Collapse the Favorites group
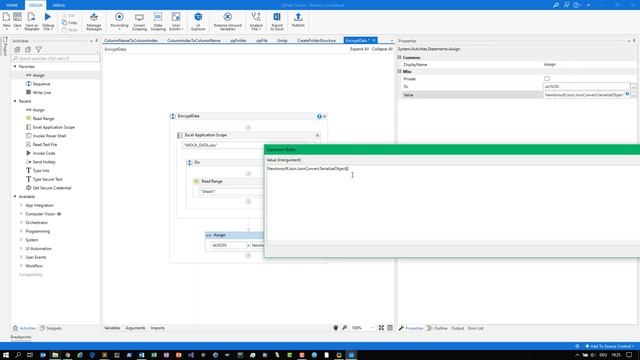Image resolution: width=640 pixels, height=360 pixels. tap(15, 67)
